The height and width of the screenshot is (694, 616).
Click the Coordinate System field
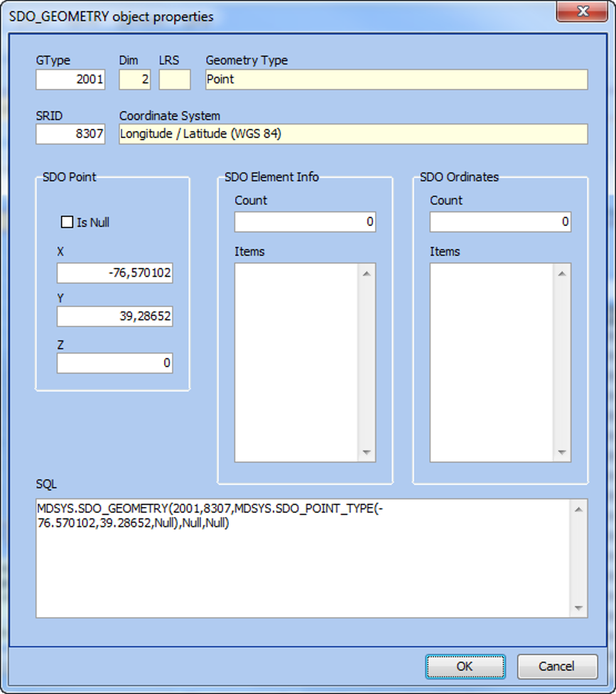click(x=352, y=134)
